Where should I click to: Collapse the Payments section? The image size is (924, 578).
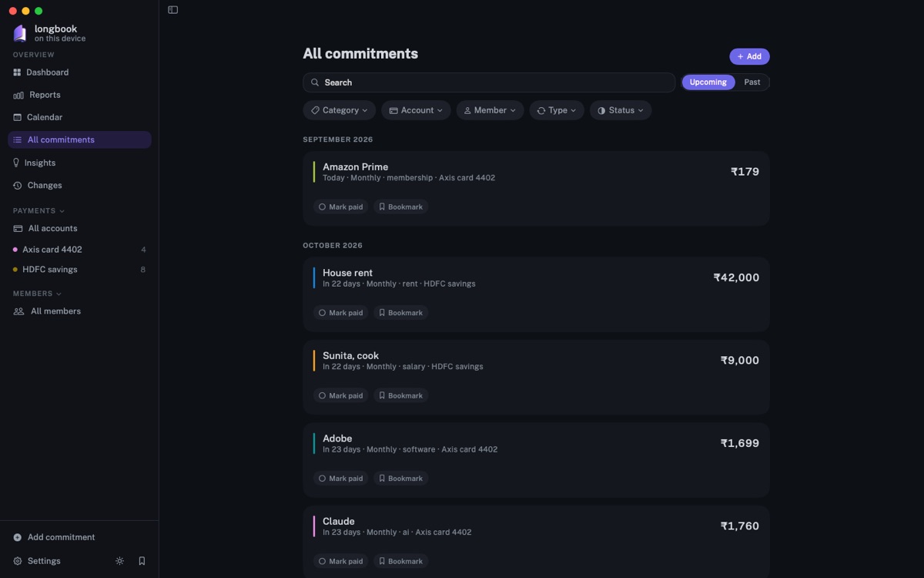38,210
